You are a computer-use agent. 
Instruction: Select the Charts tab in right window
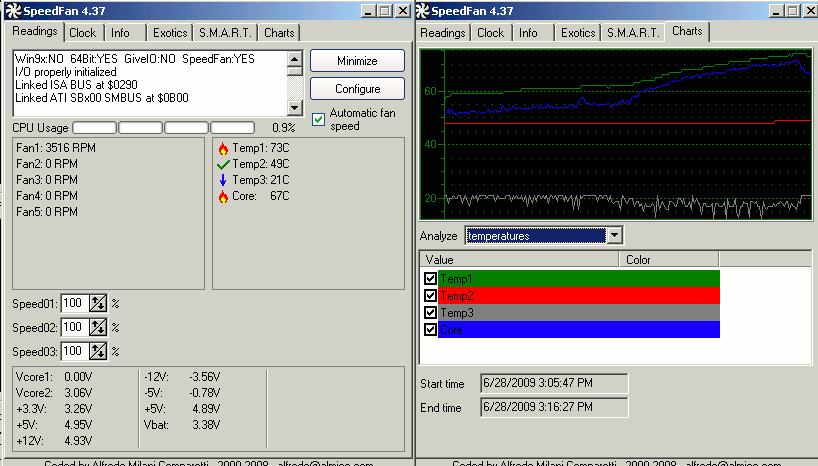[687, 31]
